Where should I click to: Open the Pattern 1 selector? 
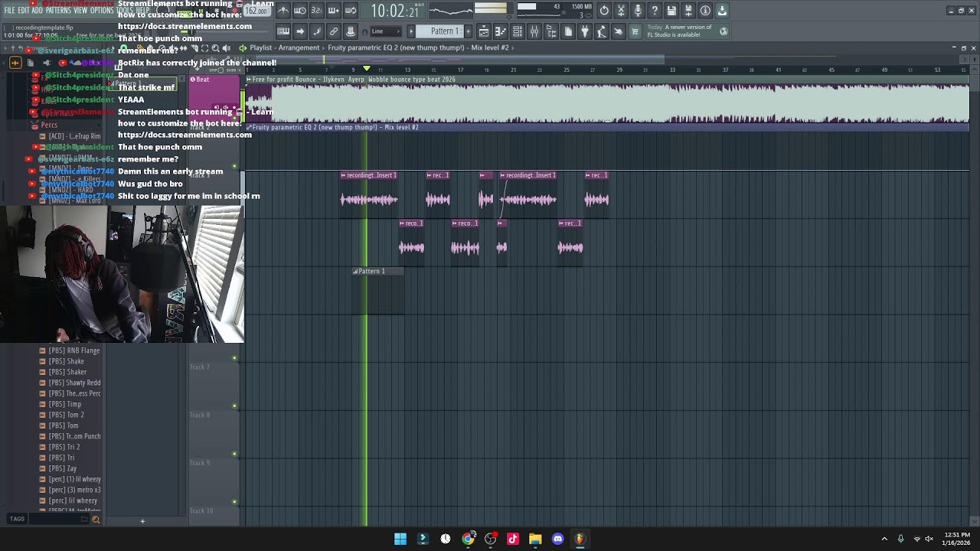445,31
